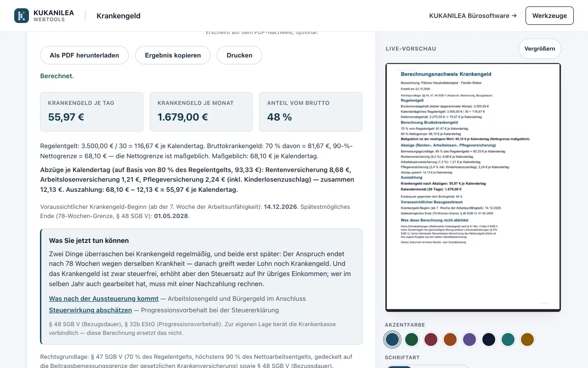588x368 pixels.
Task: Download the result as PDF
Action: pos(85,55)
